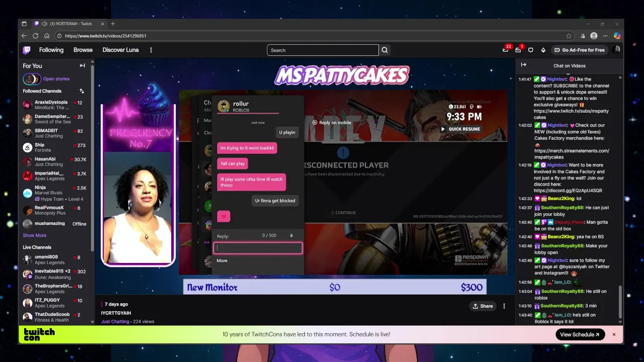Sort followed channels with the arrows icon
Image resolution: width=644 pixels, height=362 pixels.
click(x=82, y=91)
